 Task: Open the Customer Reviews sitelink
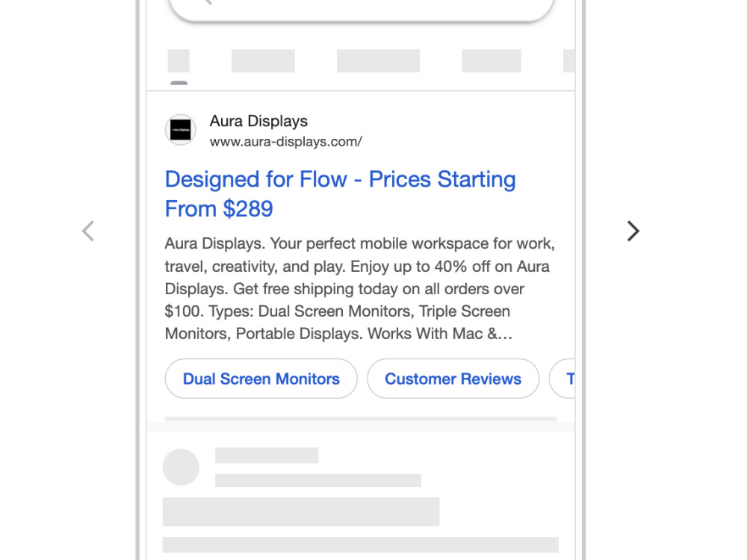(453, 379)
